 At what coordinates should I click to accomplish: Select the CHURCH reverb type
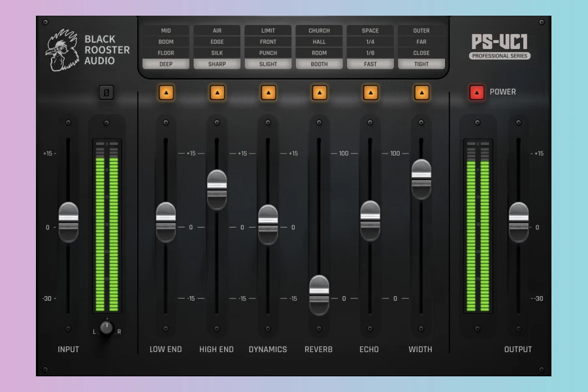(319, 31)
